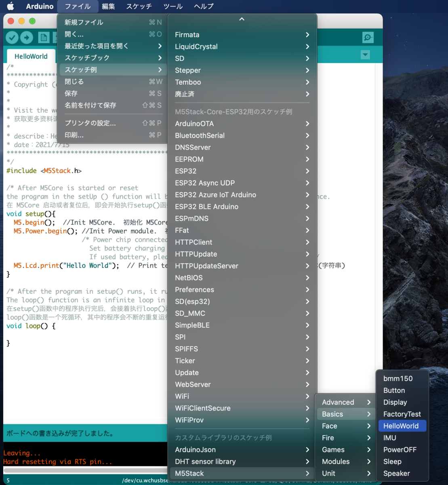Open Preferences examples entry
Viewport: 448px width, 485px height.
pyautogui.click(x=242, y=290)
